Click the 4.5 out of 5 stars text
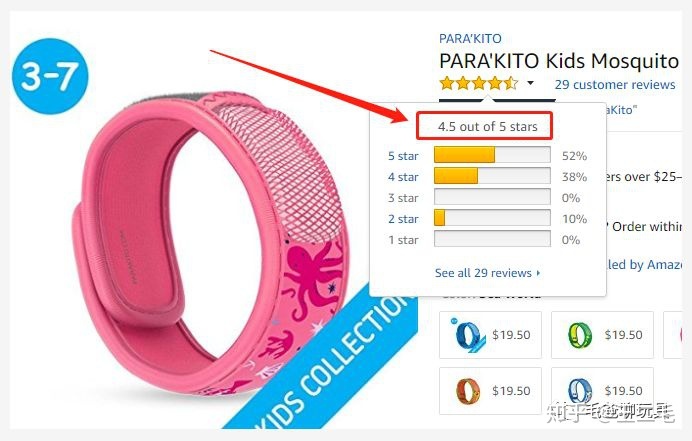Image resolution: width=692 pixels, height=441 pixels. pos(487,127)
